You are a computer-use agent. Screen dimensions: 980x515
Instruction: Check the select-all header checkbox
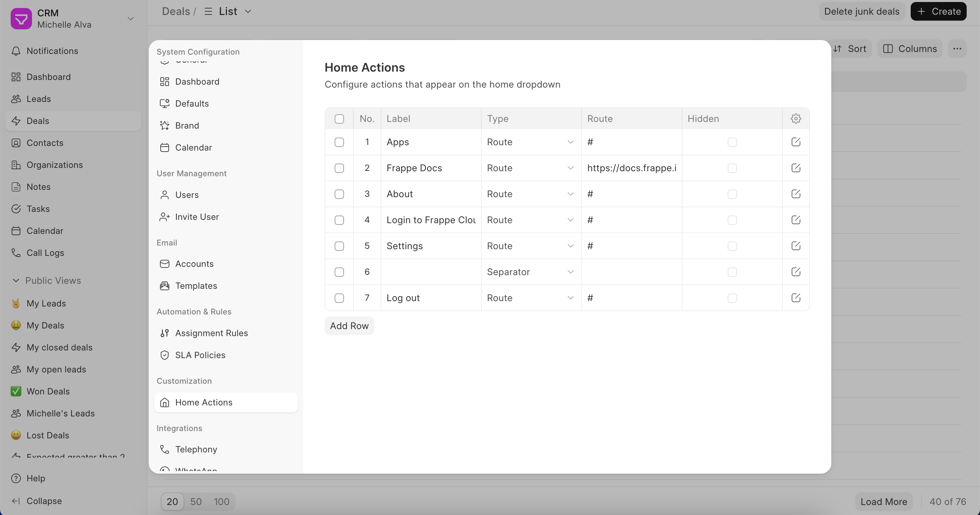339,119
